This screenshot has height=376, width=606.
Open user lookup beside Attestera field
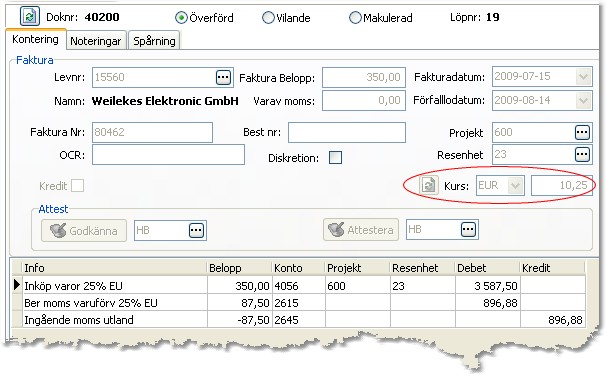[x=468, y=230]
